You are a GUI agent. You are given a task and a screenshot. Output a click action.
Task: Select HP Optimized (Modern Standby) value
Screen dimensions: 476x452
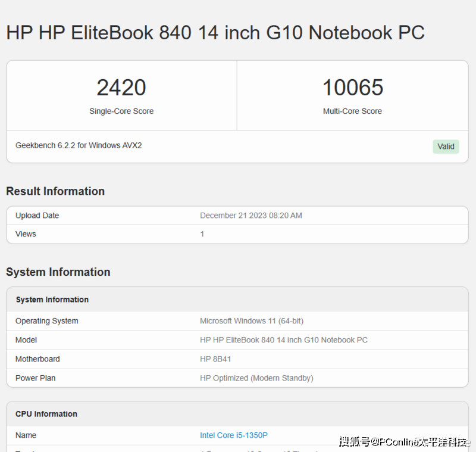pos(256,378)
